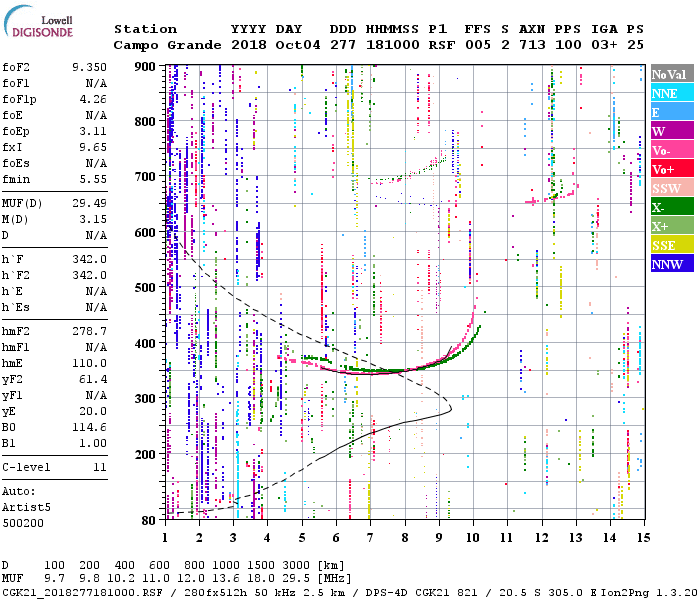The width and height of the screenshot is (700, 600).
Task: Click the foEp value 3.11
Action: click(x=93, y=131)
